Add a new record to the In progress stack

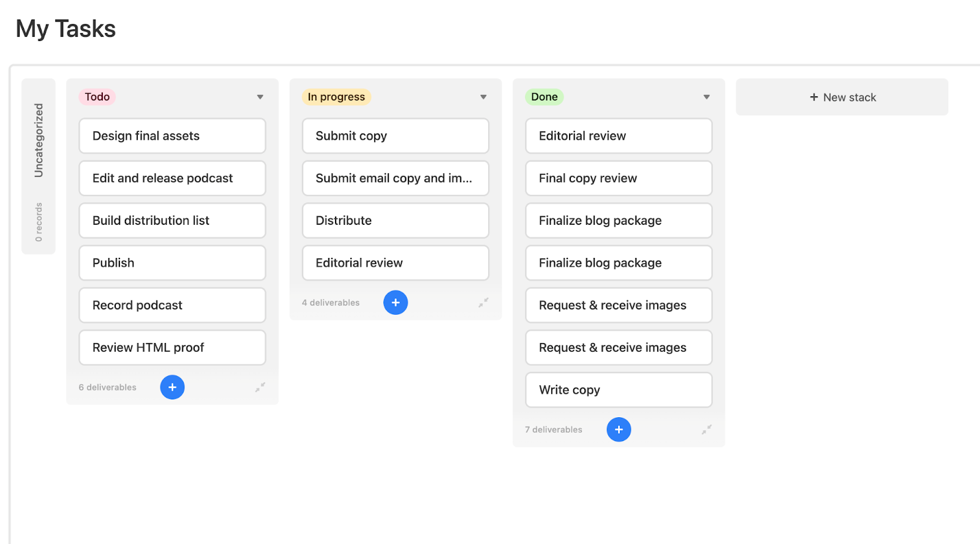[396, 303]
